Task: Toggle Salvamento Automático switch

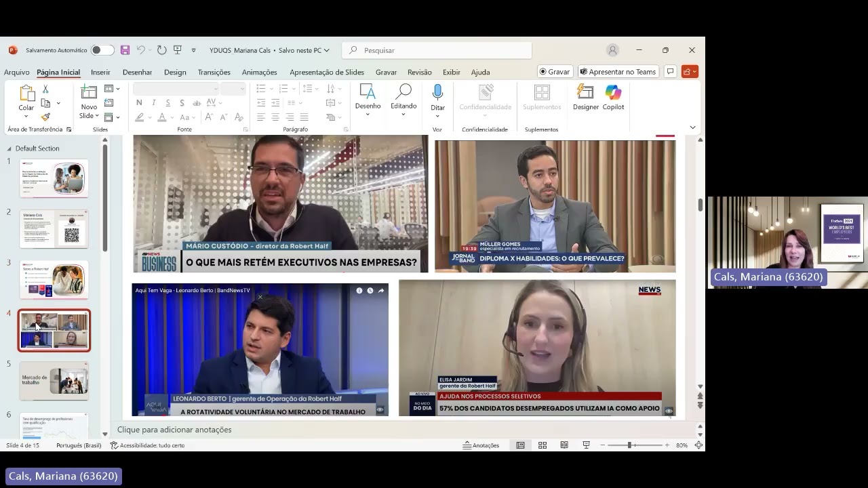Action: tap(102, 50)
